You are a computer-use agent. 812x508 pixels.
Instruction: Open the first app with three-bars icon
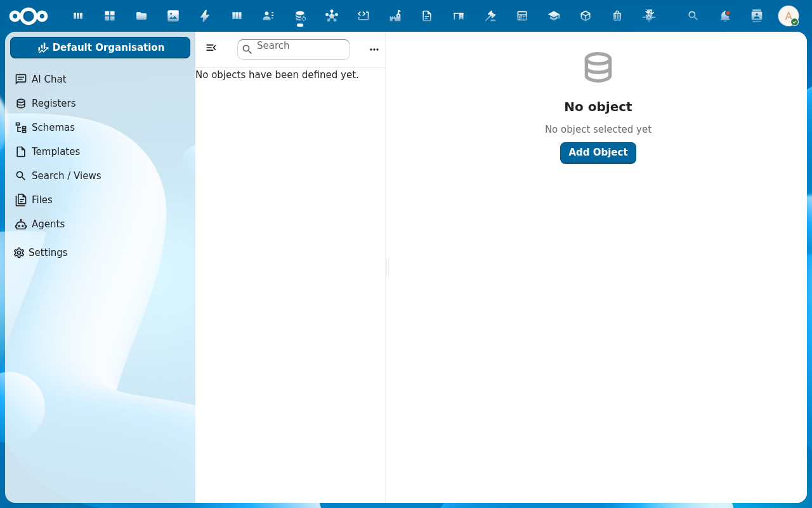[78, 16]
